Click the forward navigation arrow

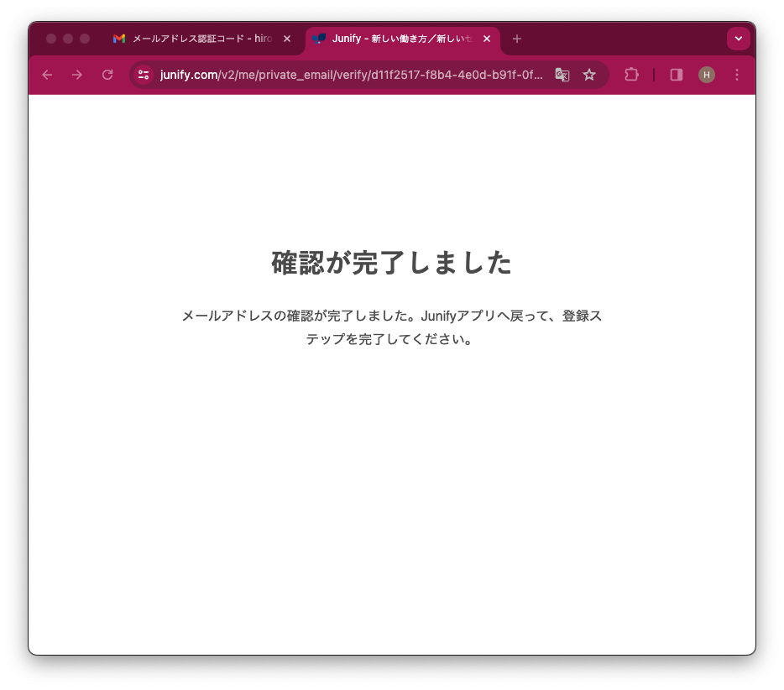77,75
